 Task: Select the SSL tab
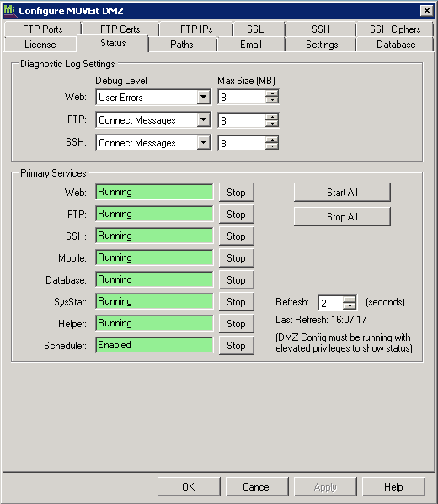(255, 29)
